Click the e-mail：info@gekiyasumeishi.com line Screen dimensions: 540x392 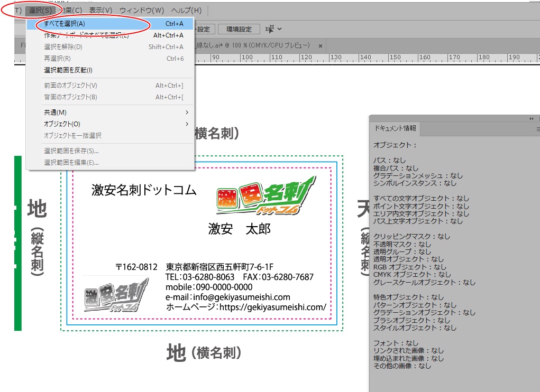228,297
